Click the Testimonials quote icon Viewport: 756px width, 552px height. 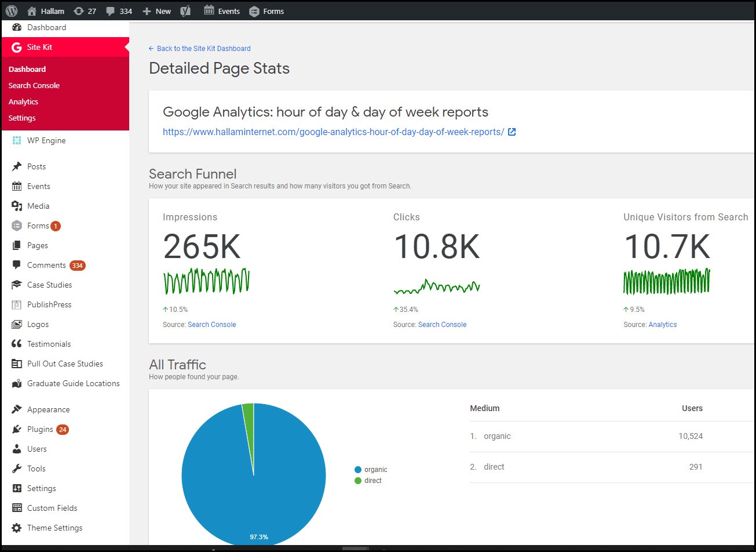click(17, 344)
